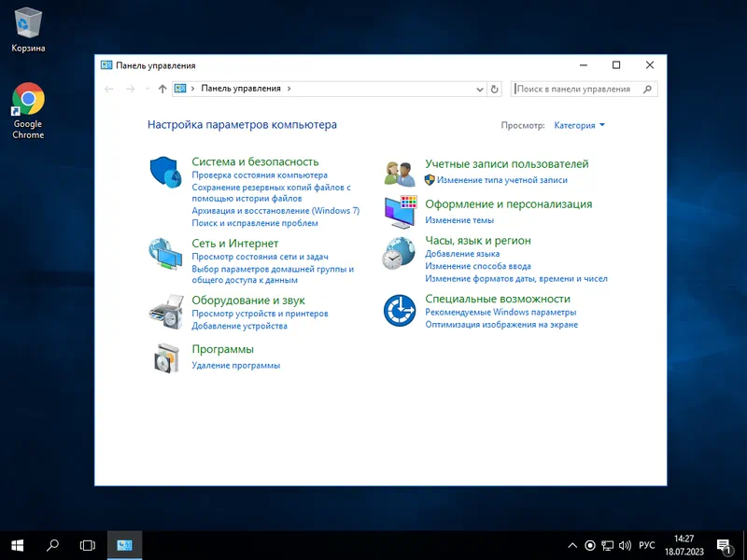
Task: Click the Специальные возможности ease-of-access icon
Action: coord(400,311)
